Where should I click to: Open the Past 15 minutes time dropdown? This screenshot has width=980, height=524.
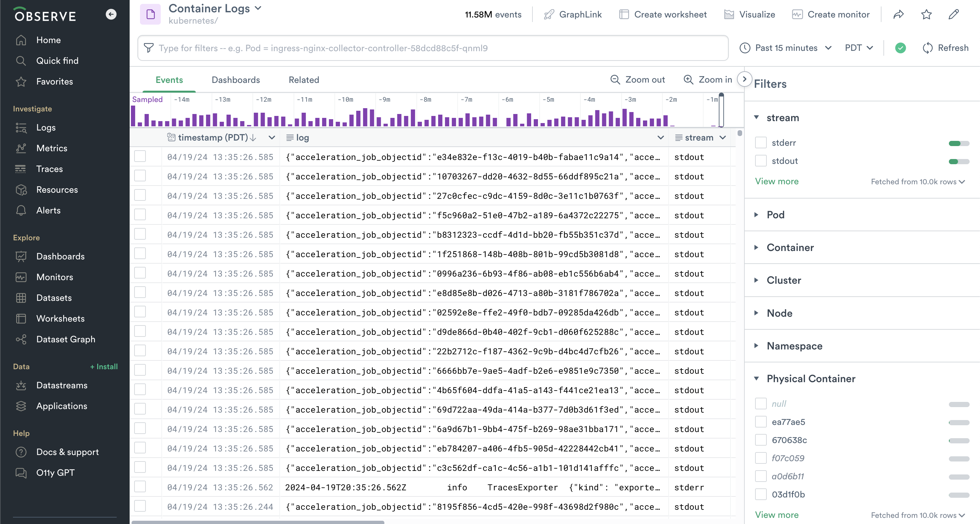tap(786, 48)
